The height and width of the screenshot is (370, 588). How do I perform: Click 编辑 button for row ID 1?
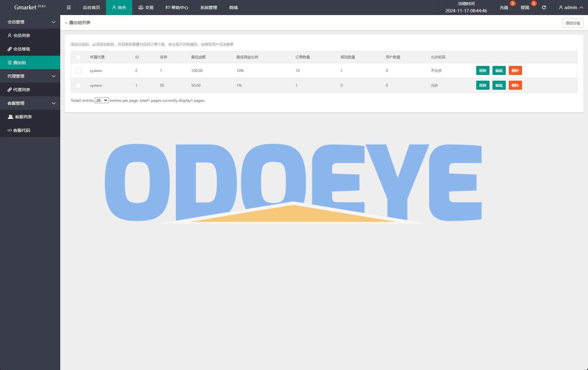499,86
